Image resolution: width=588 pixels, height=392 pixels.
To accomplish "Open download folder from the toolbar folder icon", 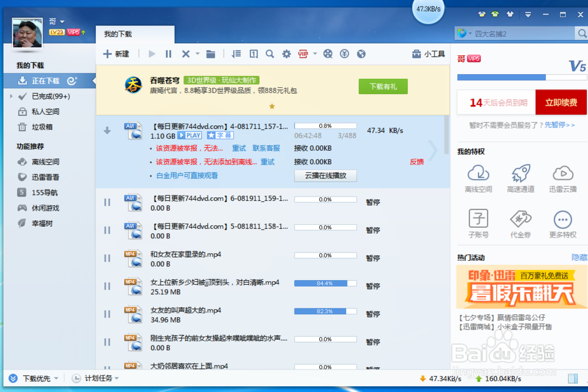I will (x=211, y=54).
